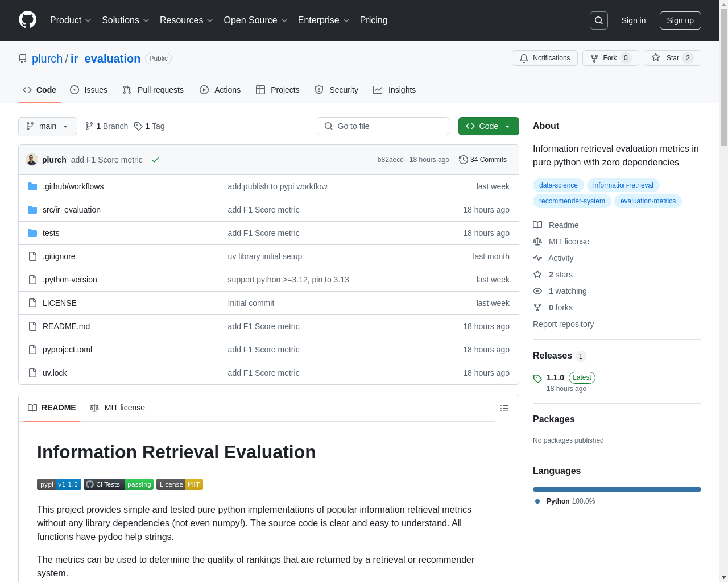Screen dimensions: 728x582
Task: Switch to the Actions tab
Action: [220, 90]
